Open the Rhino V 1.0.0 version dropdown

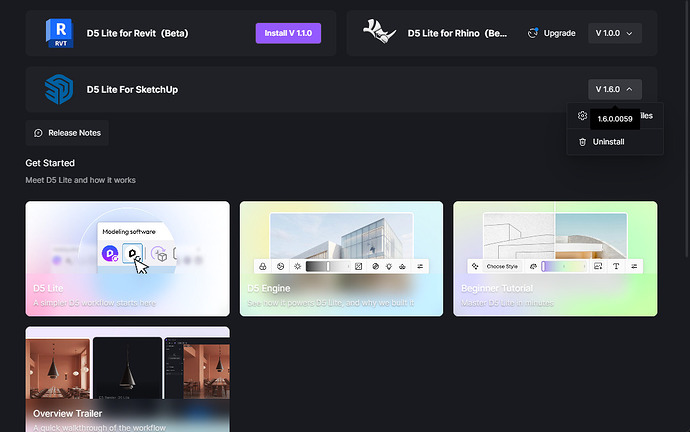[615, 33]
